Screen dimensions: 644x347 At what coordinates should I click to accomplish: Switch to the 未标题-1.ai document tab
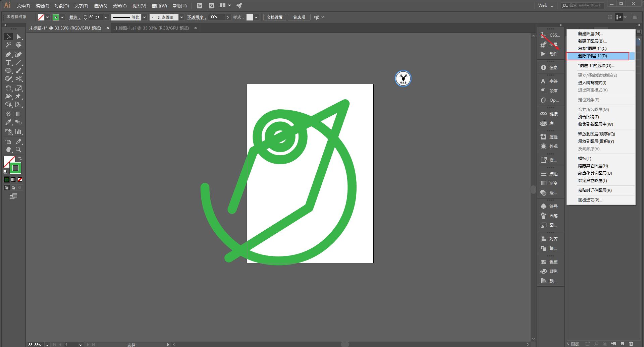[x=151, y=28]
